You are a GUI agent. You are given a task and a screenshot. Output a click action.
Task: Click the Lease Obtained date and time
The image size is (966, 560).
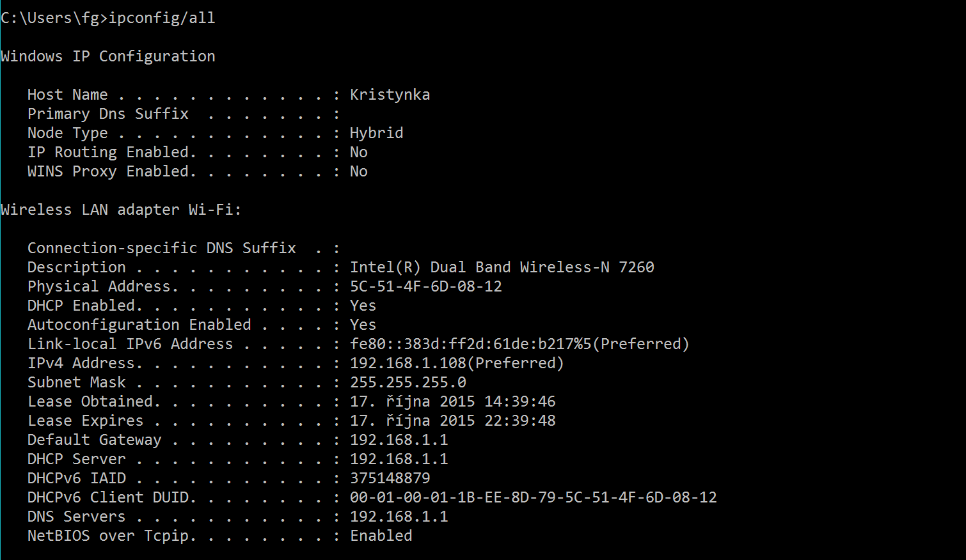click(452, 401)
